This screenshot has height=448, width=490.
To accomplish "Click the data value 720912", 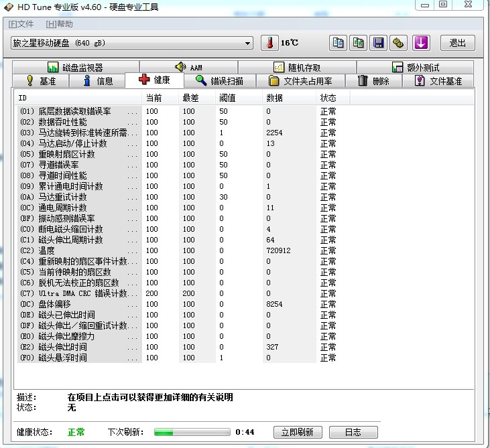I will pyautogui.click(x=278, y=250).
